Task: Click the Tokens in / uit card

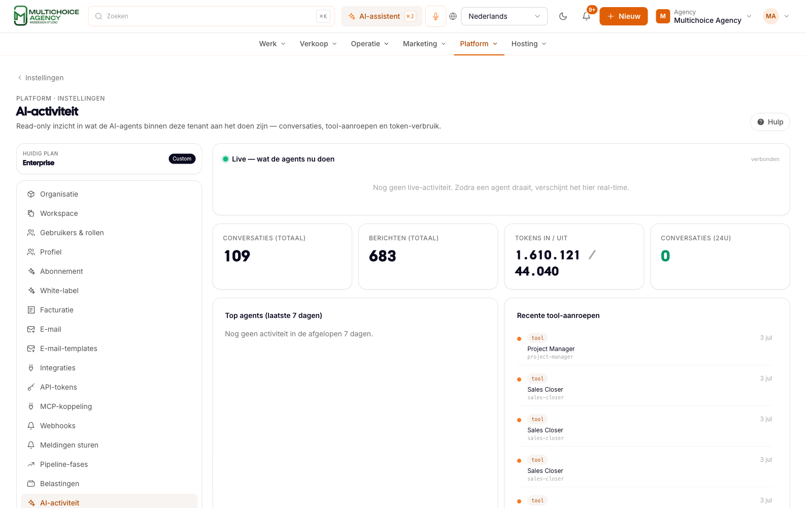Action: (574, 257)
